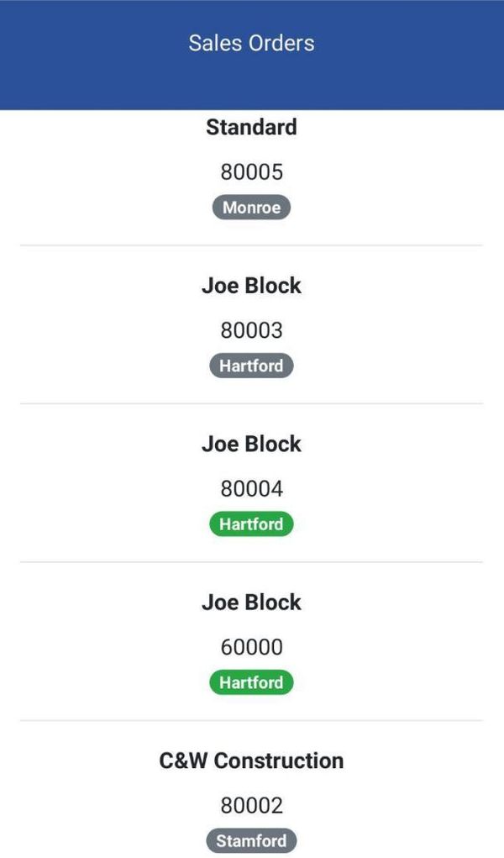Click the Sales Orders header title
This screenshot has width=504, height=858.
pyautogui.click(x=251, y=44)
